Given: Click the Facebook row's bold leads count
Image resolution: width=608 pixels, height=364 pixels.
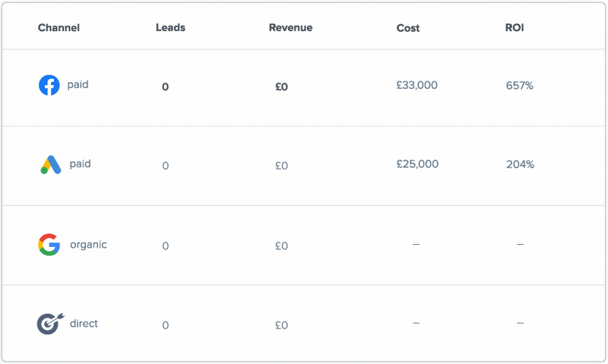Looking at the screenshot, I should [165, 87].
